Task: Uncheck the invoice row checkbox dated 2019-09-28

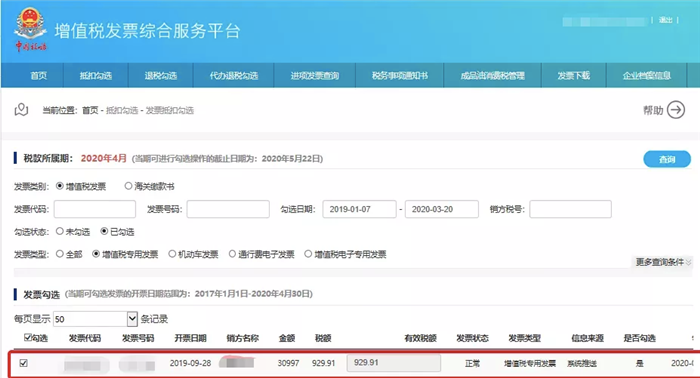Action: 24,363
